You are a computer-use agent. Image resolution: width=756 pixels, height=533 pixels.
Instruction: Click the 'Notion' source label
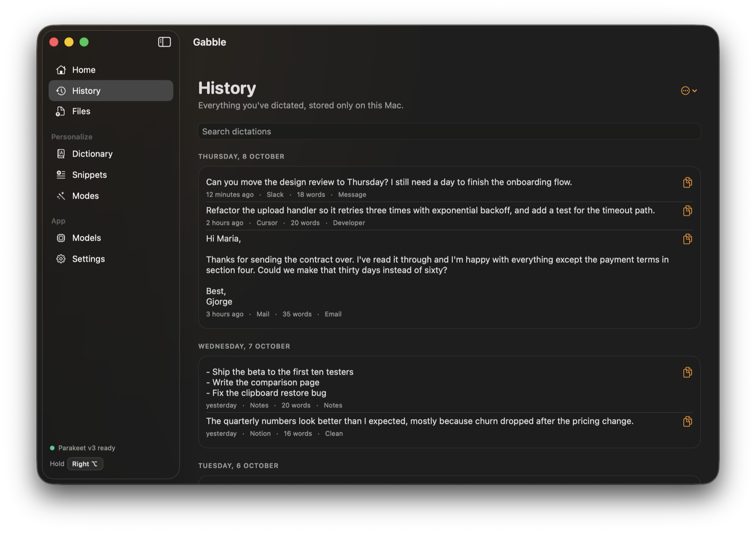point(260,433)
